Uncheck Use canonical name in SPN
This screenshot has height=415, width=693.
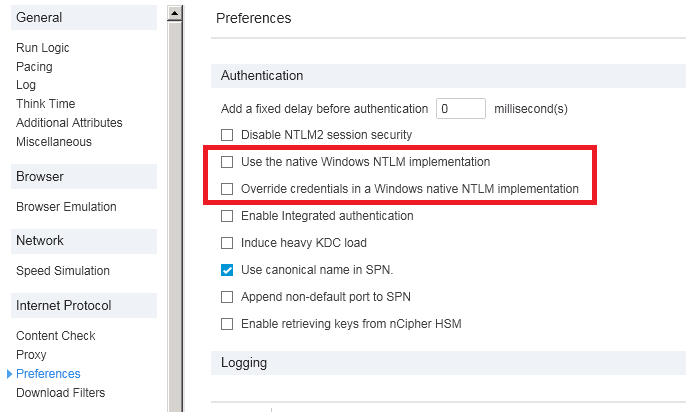click(x=227, y=270)
